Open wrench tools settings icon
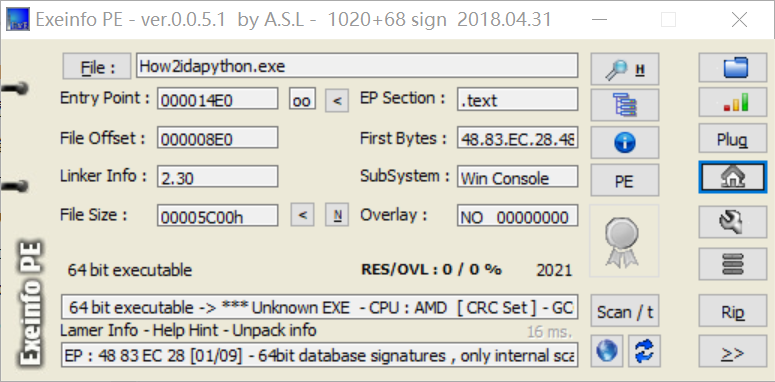The width and height of the screenshot is (775, 382). pyautogui.click(x=733, y=221)
